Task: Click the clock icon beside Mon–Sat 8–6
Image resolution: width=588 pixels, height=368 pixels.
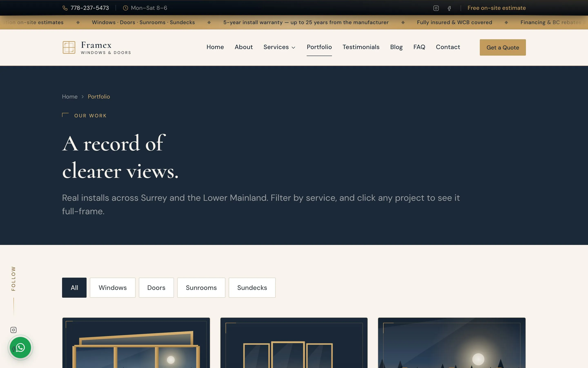Action: pos(125,8)
